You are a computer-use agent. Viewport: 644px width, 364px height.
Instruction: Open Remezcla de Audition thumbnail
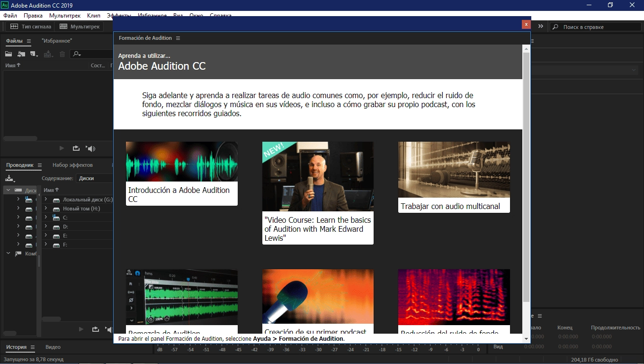[x=181, y=297]
